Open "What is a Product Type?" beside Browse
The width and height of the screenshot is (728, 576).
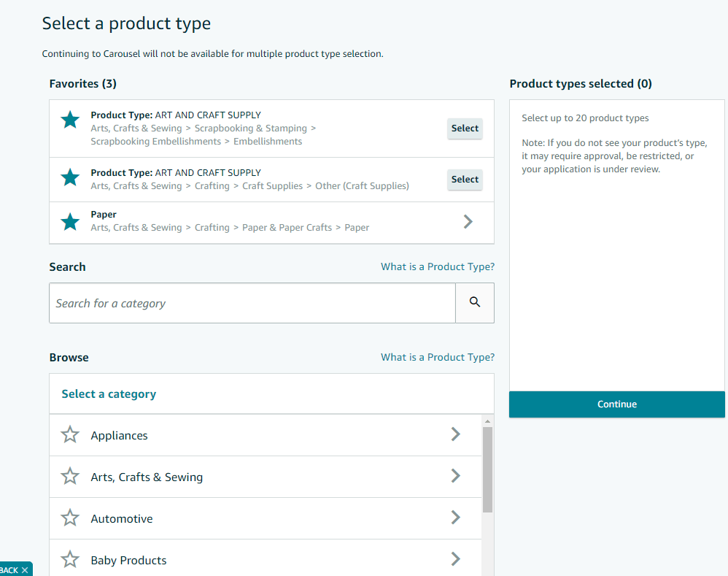(437, 357)
